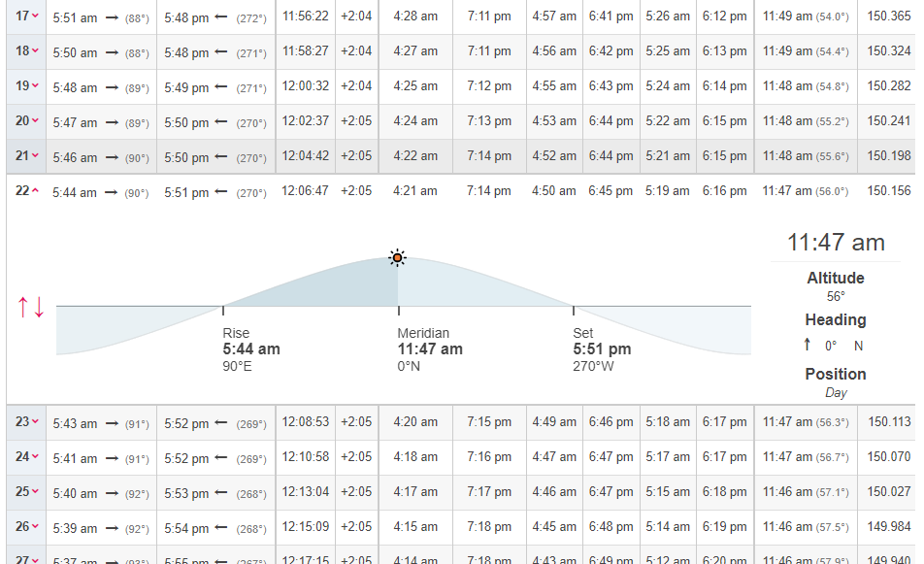Click sunset arrow icon in day 22 row

(221, 191)
